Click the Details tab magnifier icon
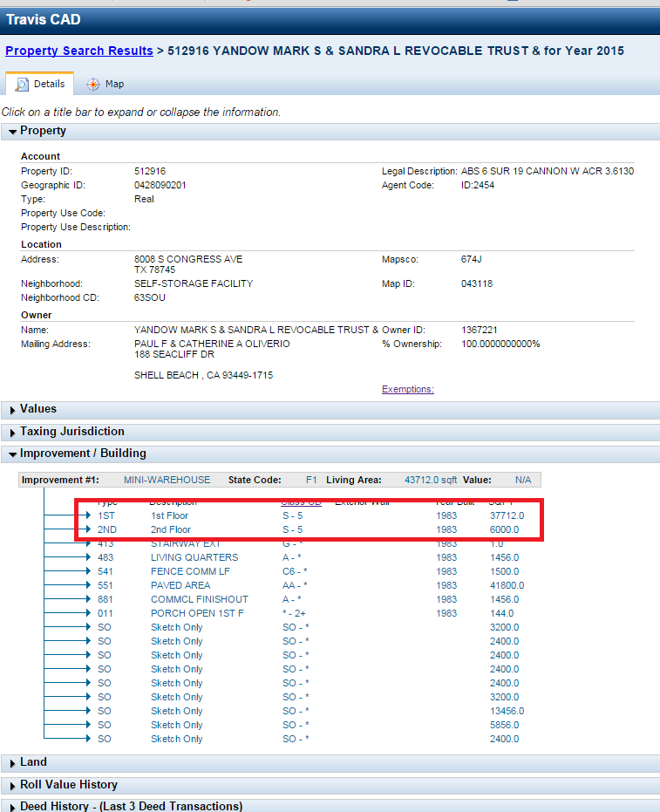660x812 pixels. click(x=22, y=85)
